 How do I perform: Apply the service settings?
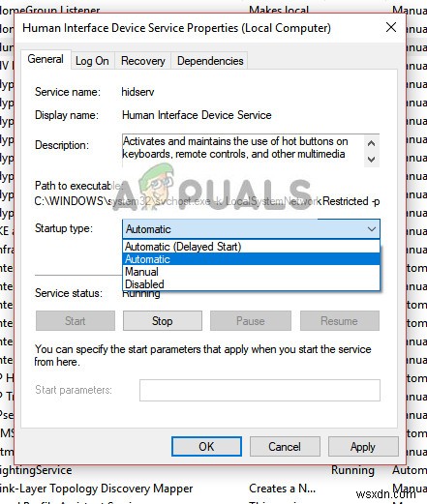pyautogui.click(x=363, y=447)
